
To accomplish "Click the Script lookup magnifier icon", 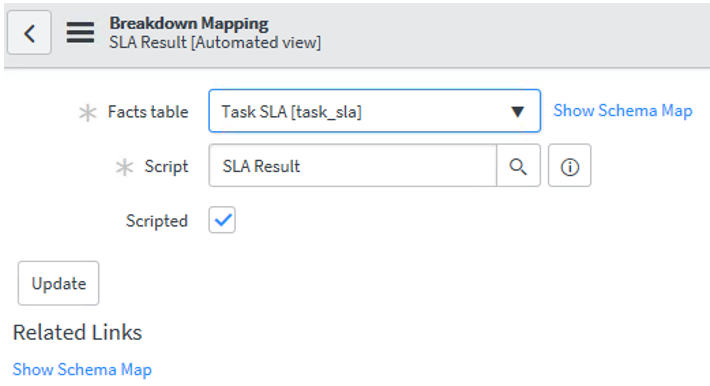I will 518,166.
